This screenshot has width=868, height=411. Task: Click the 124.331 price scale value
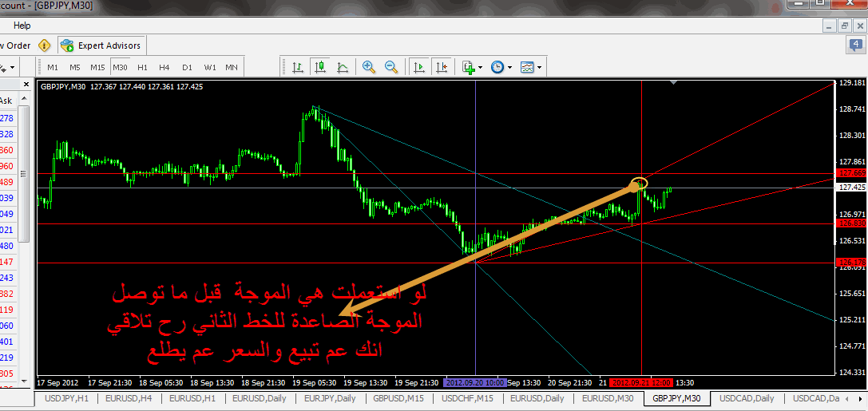pos(852,372)
